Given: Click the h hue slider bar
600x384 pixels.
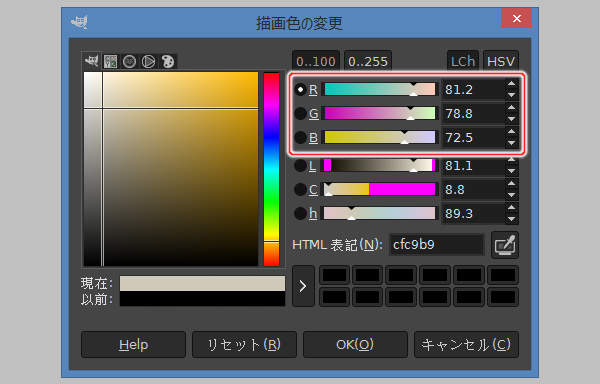Looking at the screenshot, I should coord(380,213).
